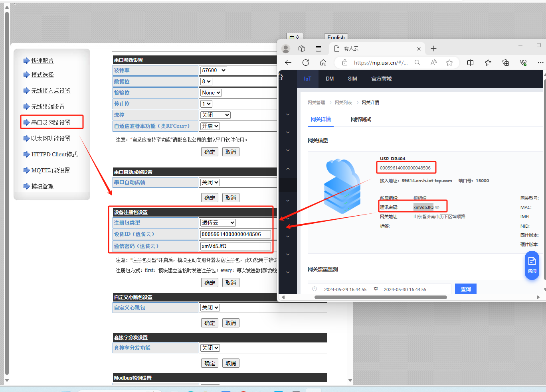Open the 检验位 dropdown showing None
Image resolution: width=546 pixels, height=392 pixels.
(x=211, y=93)
